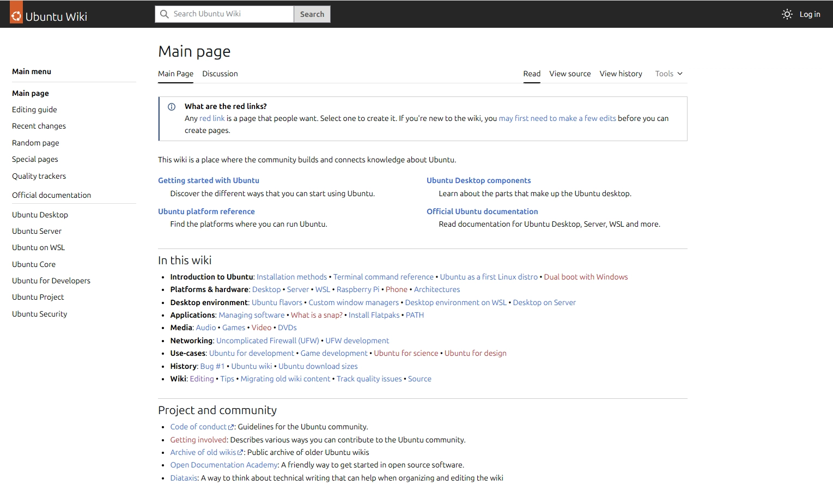Select the Read tab

532,74
